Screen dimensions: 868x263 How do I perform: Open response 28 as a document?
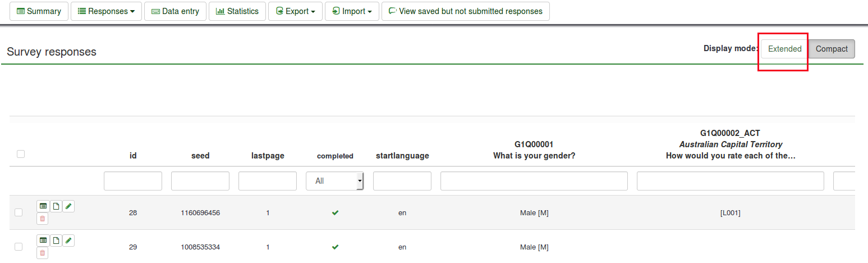pos(56,206)
